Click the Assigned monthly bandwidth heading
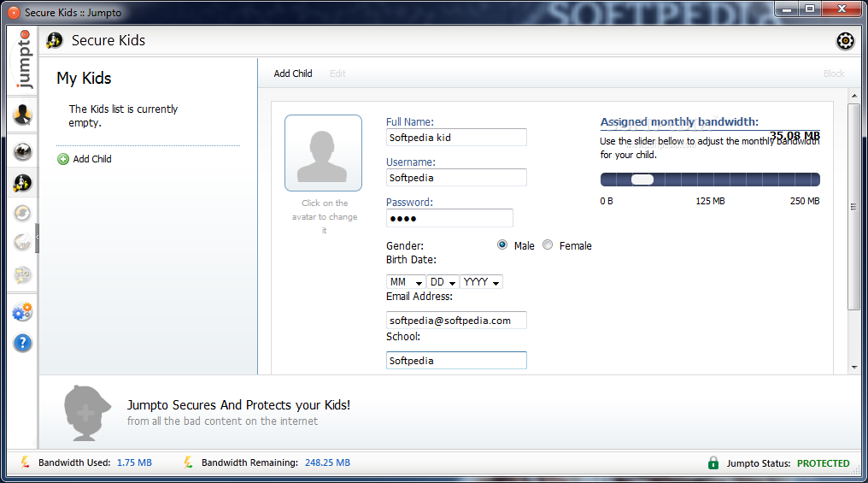 pyautogui.click(x=680, y=122)
